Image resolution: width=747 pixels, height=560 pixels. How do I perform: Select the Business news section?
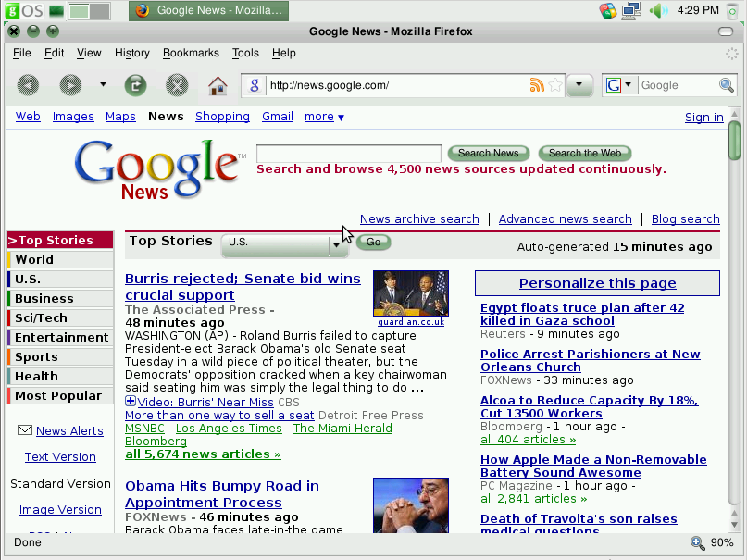click(60, 299)
